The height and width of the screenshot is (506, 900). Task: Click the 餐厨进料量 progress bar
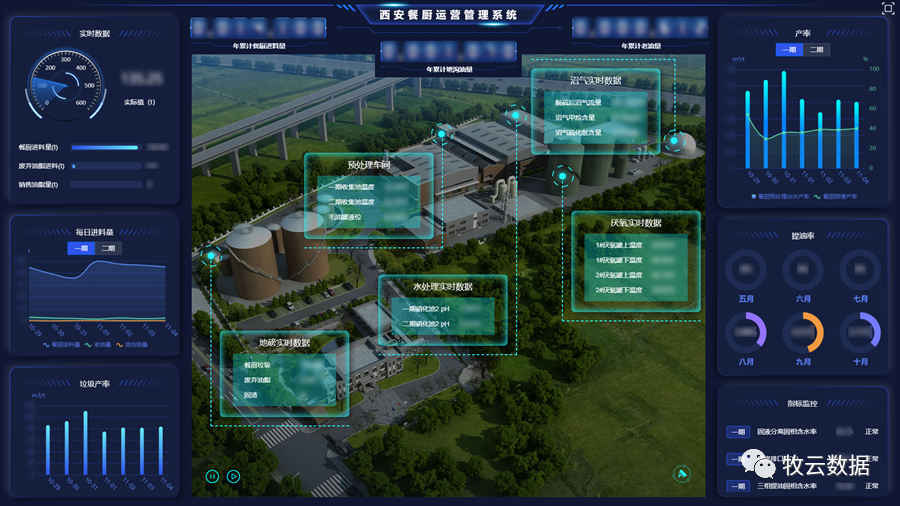coord(105,147)
